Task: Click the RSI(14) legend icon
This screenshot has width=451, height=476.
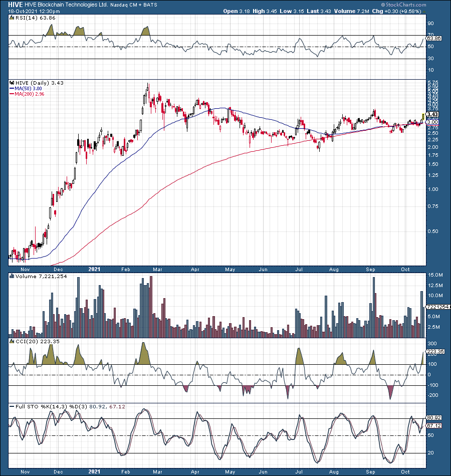Action: pyautogui.click(x=12, y=18)
